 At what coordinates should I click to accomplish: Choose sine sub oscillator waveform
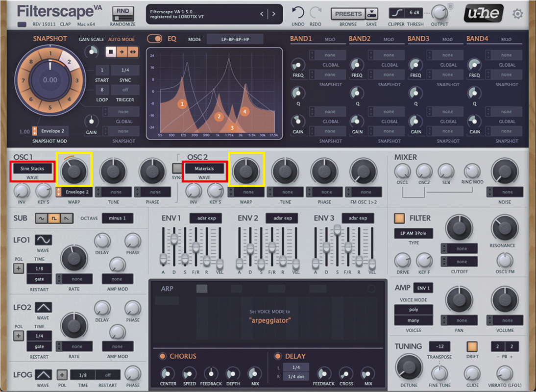[42, 218]
